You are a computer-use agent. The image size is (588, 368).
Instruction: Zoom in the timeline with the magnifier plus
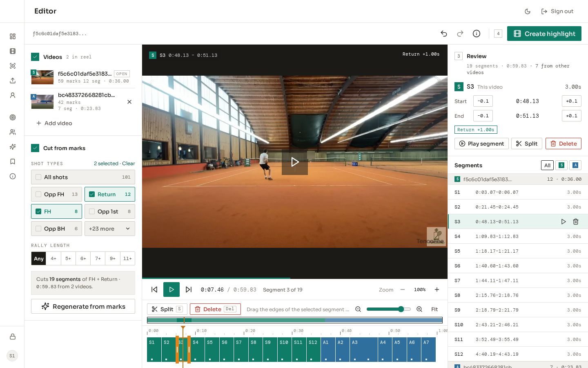(419, 309)
